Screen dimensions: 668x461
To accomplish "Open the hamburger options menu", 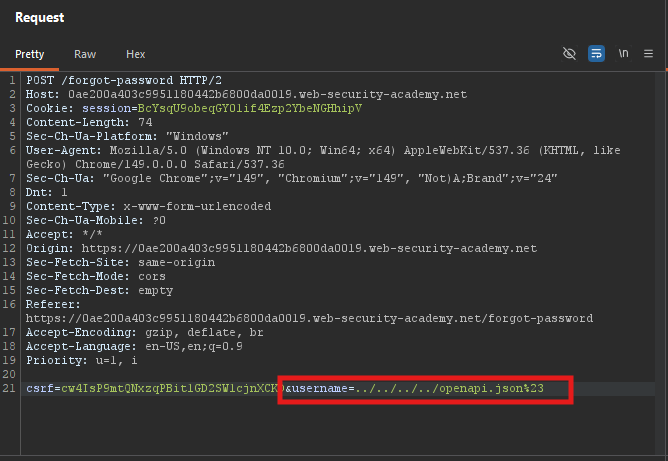I will [x=648, y=54].
